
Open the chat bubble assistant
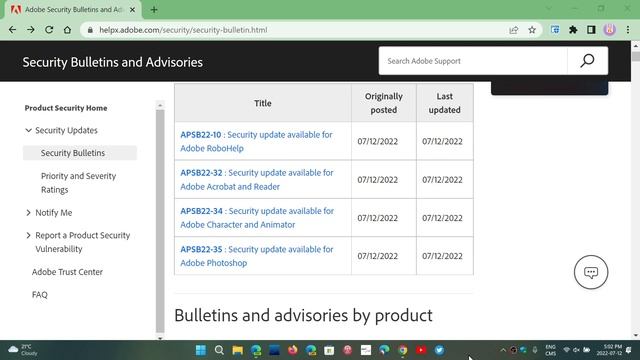click(x=591, y=272)
